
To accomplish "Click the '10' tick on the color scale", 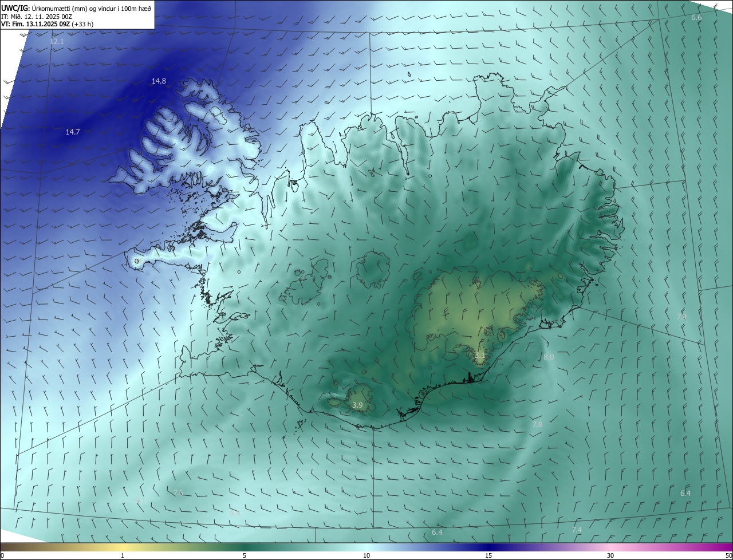I will [x=366, y=555].
